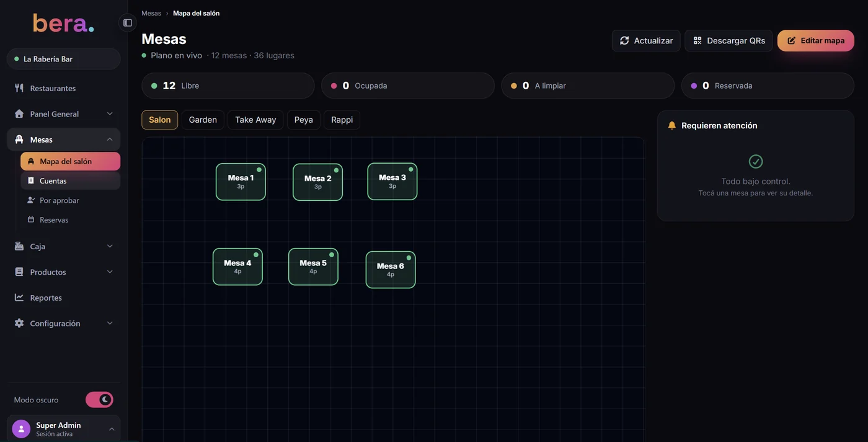
Task: Click the Cuentas receipt icon
Action: [31, 181]
